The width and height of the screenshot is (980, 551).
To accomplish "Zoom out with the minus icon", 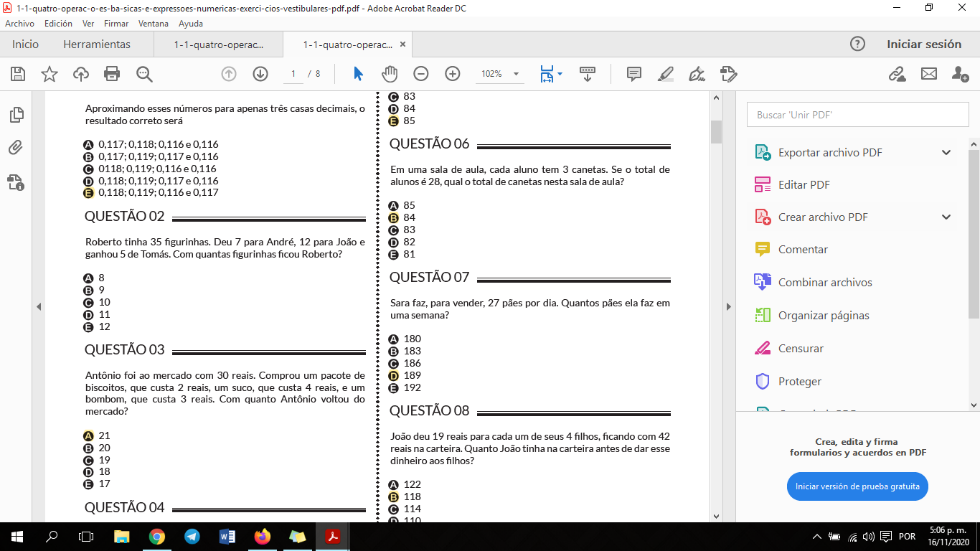I will (421, 74).
